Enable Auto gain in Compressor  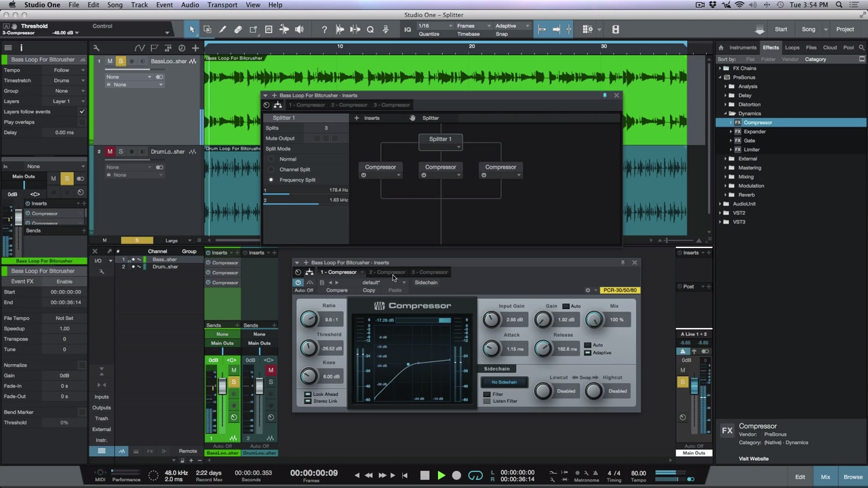pos(566,306)
